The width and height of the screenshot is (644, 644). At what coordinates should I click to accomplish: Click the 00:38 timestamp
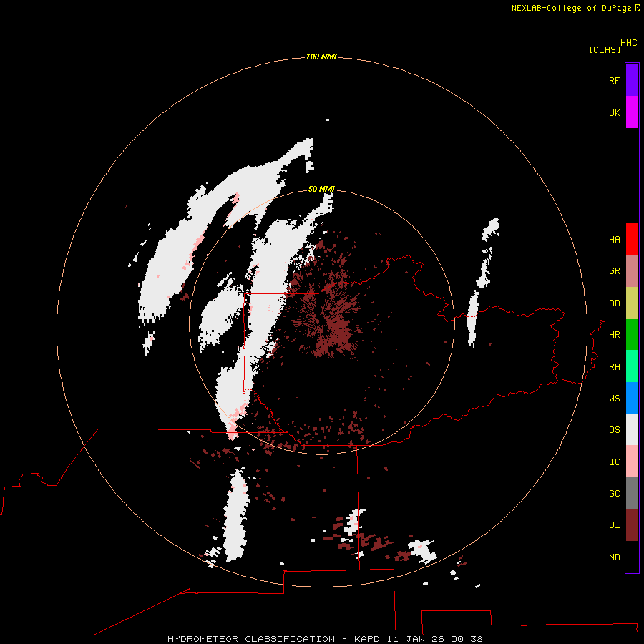pyautogui.click(x=466, y=639)
